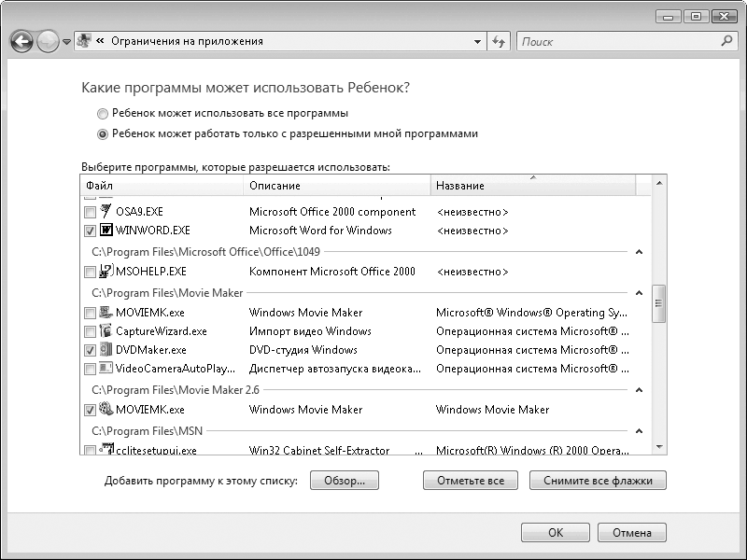Select 'Компонент Microsoft Office 2000' text
Image resolution: width=747 pixels, height=560 pixels.
332,272
